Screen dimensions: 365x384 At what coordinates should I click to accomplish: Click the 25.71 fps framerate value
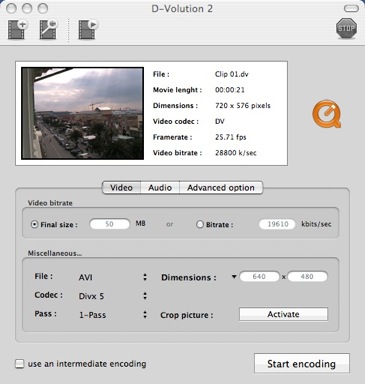tap(231, 137)
